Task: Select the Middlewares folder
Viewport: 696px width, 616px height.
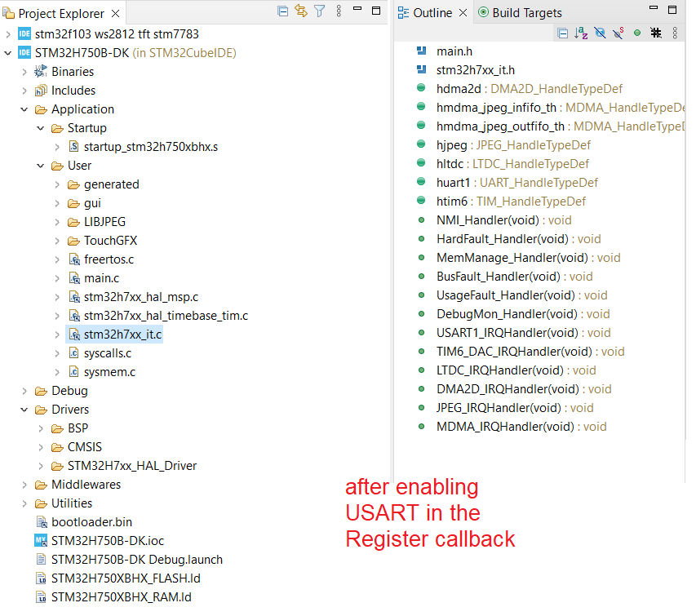Action: (86, 484)
